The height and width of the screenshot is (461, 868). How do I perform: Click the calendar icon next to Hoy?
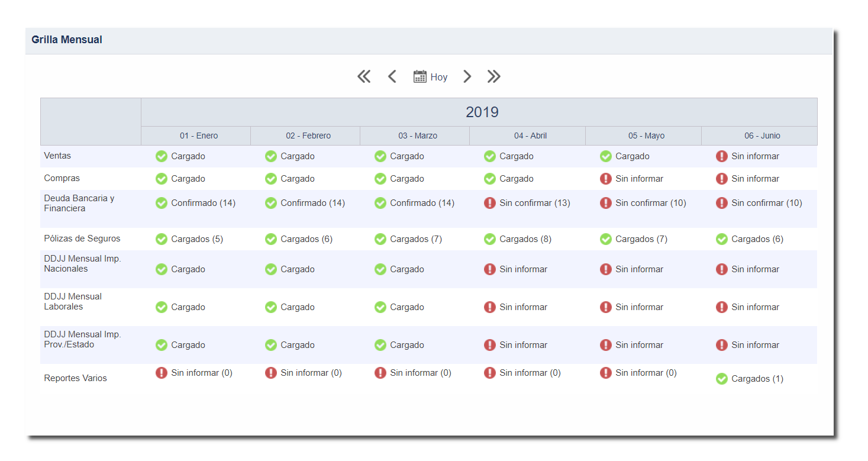pos(420,76)
